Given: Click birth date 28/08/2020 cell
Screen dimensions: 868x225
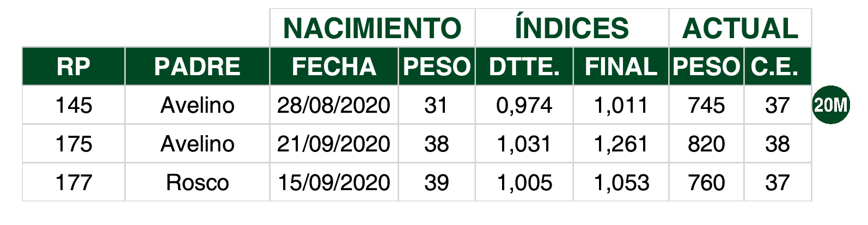Looking at the screenshot, I should coord(334,105).
